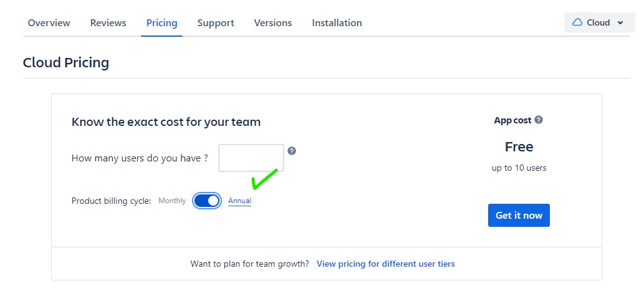Focus the number of users input box
The width and height of the screenshot is (644, 296).
pyautogui.click(x=251, y=158)
